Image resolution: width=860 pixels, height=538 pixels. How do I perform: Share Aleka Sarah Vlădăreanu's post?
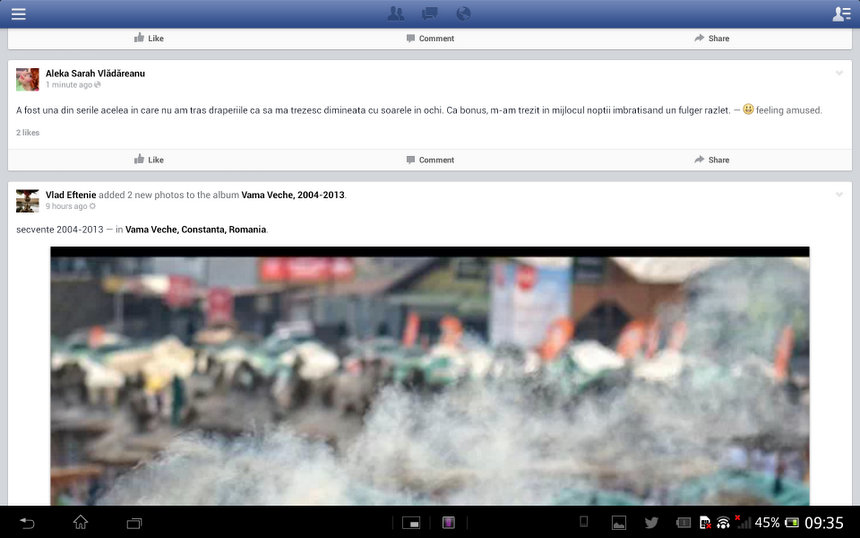click(x=711, y=160)
